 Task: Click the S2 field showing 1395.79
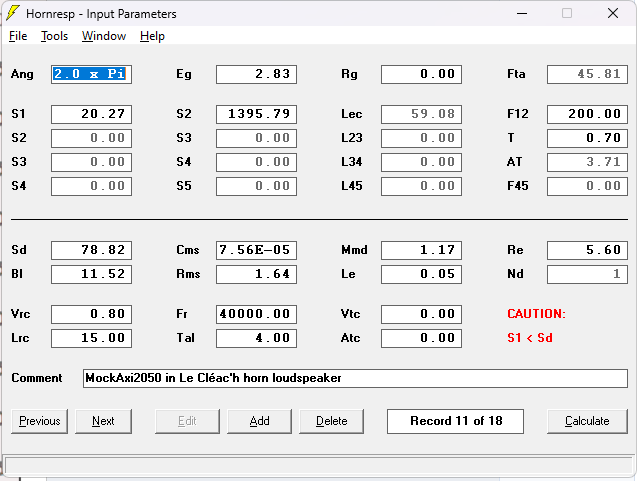pos(256,114)
